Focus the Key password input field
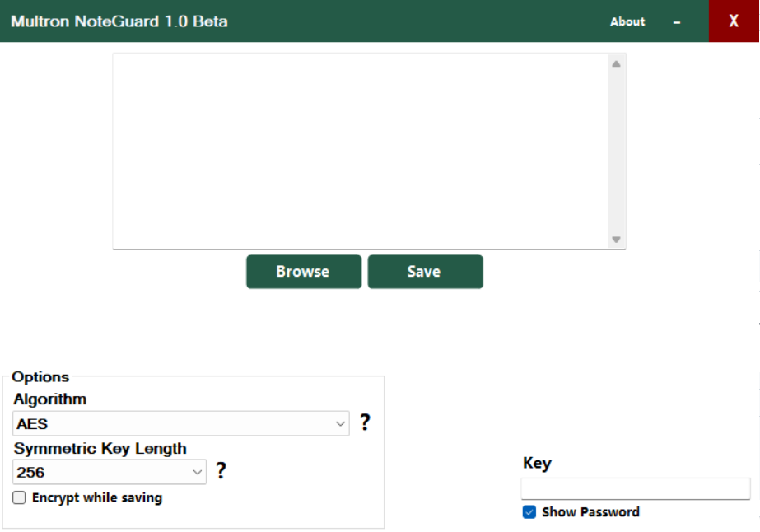 [636, 488]
